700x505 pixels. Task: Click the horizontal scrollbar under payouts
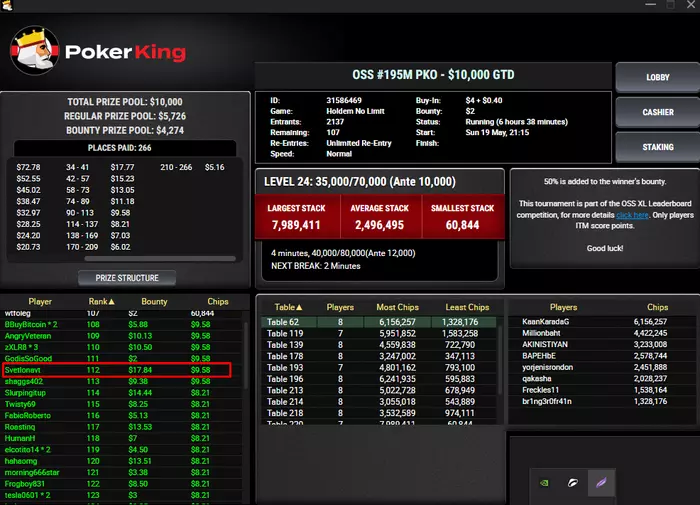coord(160,259)
